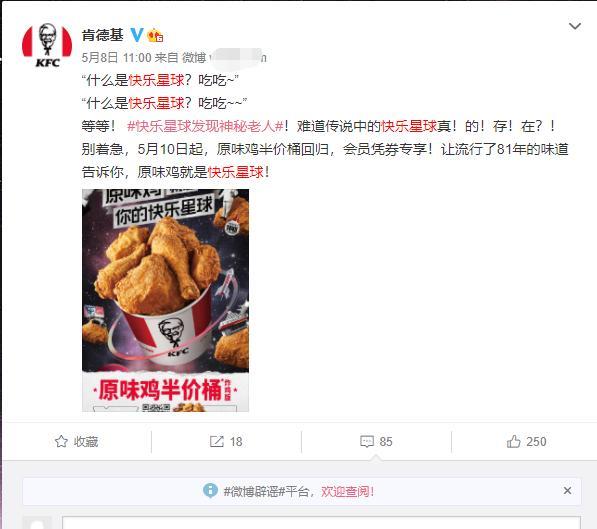Click the star favorite icon
597x529 pixels.
click(61, 441)
